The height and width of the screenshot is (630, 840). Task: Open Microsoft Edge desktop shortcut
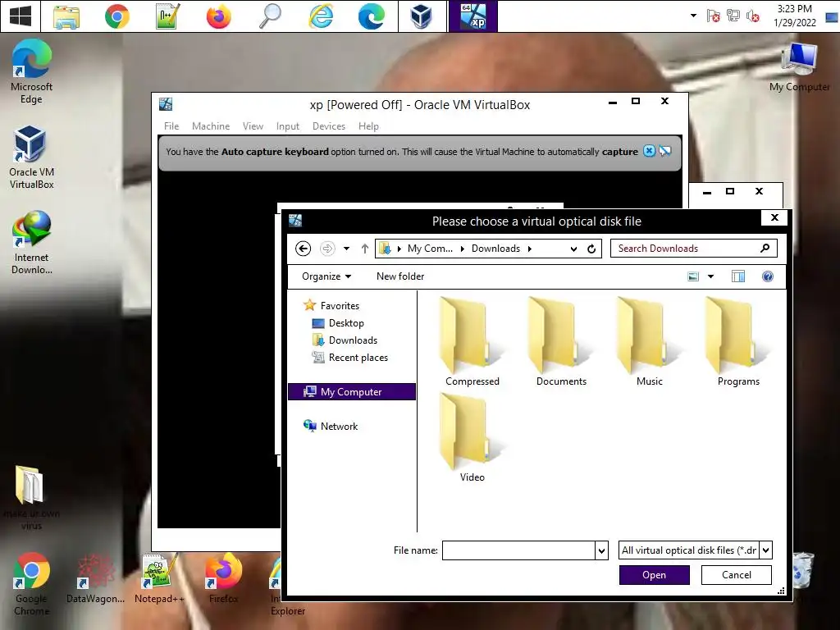(31, 71)
